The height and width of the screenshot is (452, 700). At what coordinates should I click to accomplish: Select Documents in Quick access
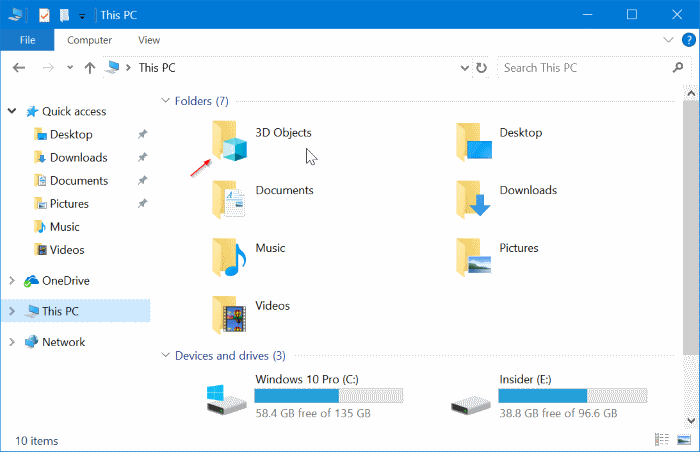(78, 181)
